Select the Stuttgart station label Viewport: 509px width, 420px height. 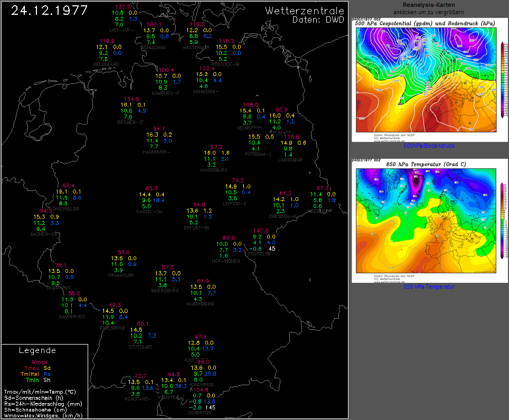click(x=140, y=347)
